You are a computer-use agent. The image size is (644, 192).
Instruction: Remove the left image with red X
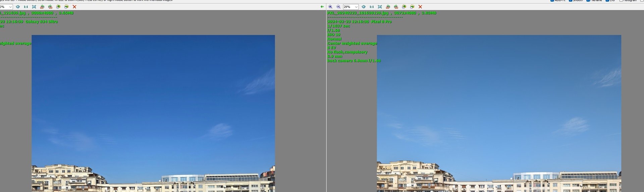[x=74, y=7]
